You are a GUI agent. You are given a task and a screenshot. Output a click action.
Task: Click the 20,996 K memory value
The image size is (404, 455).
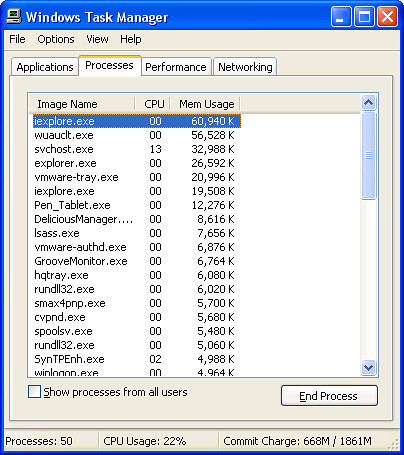click(x=213, y=177)
